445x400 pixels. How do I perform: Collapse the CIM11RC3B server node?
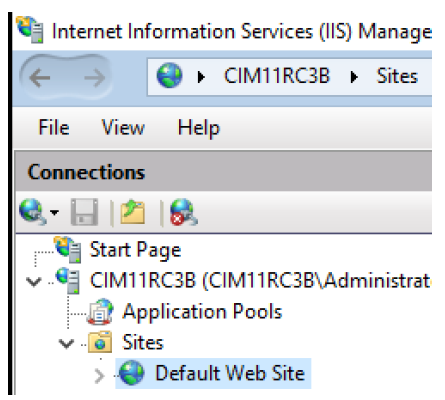point(34,282)
